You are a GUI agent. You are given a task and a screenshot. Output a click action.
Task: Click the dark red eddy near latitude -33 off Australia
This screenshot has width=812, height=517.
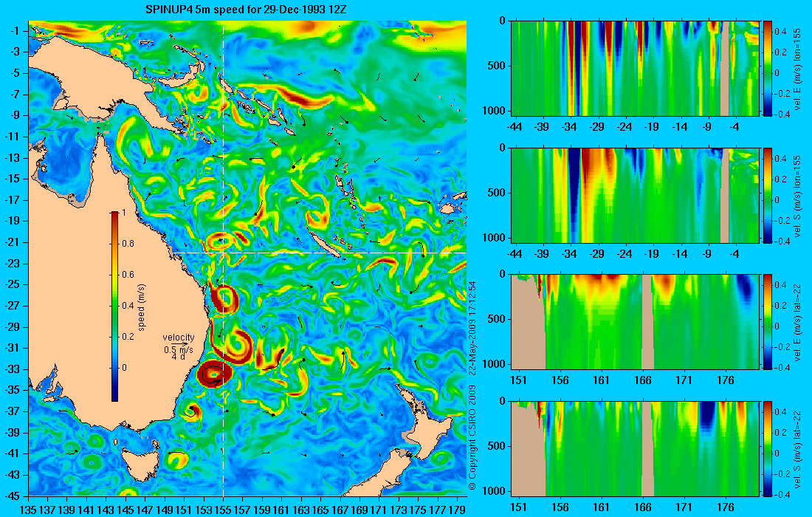point(213,374)
